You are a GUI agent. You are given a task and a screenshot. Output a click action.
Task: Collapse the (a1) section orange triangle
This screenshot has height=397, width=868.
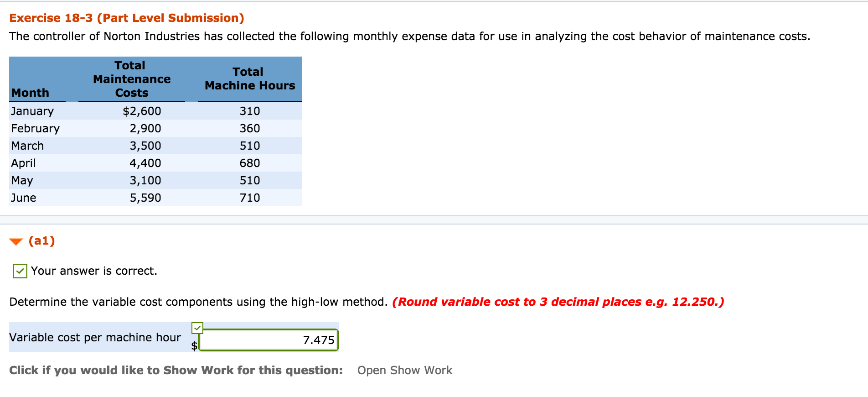coord(16,241)
